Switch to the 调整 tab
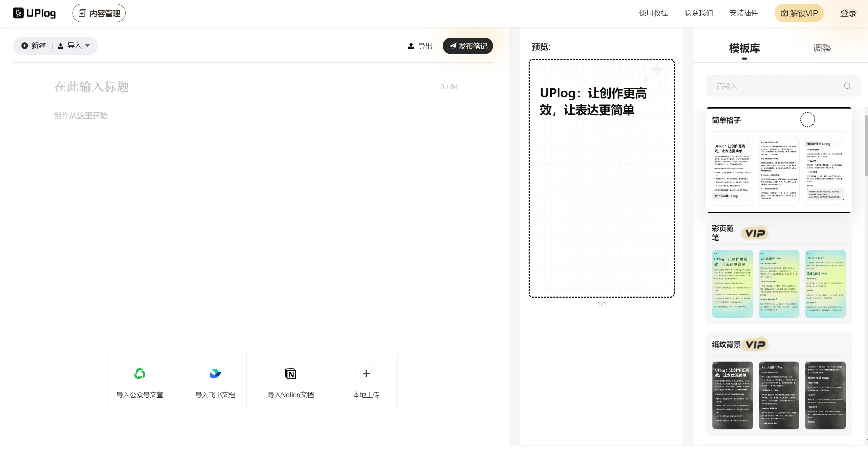The image size is (868, 449). (821, 48)
